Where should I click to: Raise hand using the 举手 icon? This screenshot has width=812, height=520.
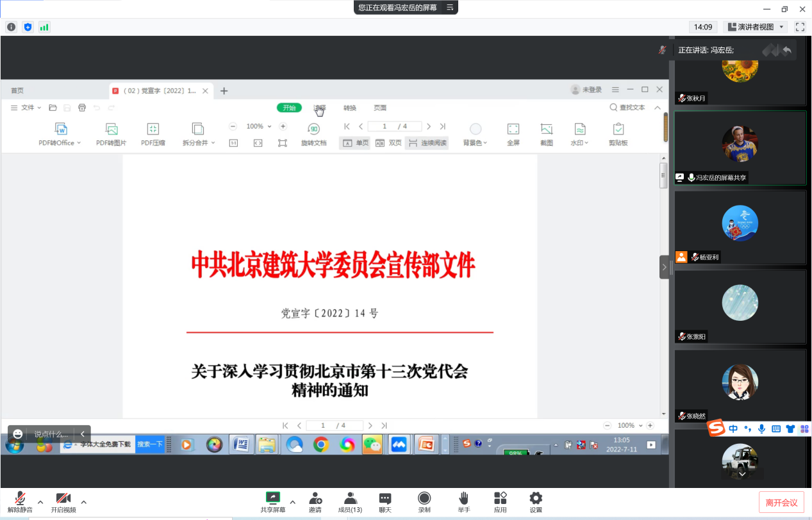coord(463,498)
